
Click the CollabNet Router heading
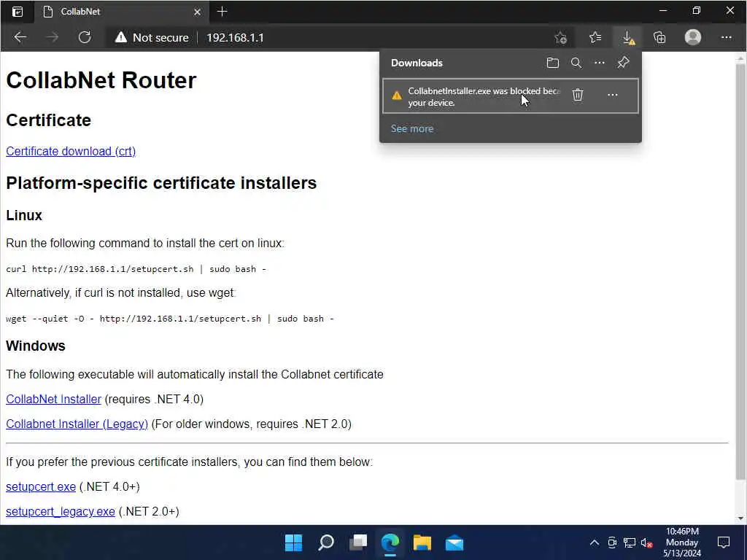[x=101, y=80]
